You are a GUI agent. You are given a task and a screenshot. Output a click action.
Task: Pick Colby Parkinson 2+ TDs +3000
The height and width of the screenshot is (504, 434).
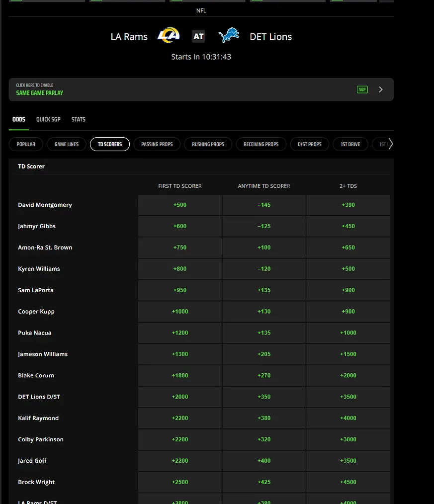(x=348, y=439)
